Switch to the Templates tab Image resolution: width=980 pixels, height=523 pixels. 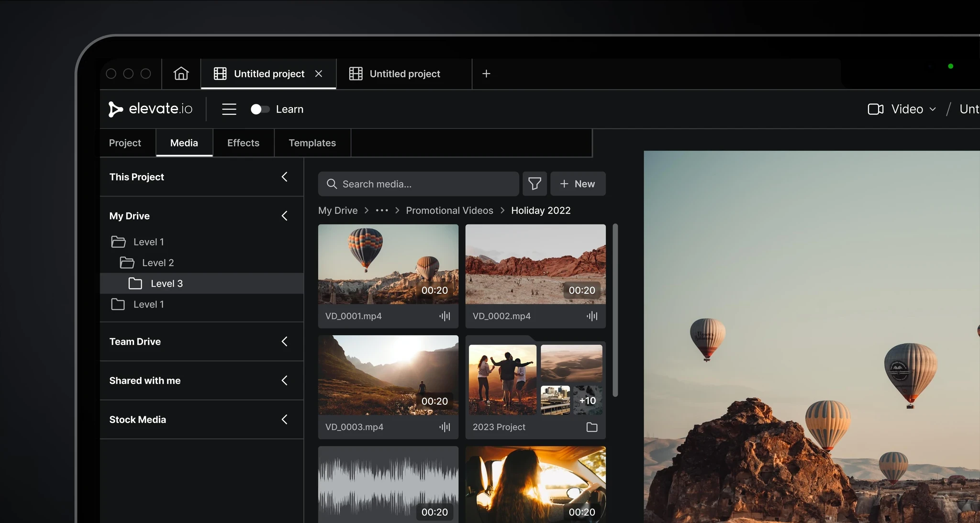[312, 143]
